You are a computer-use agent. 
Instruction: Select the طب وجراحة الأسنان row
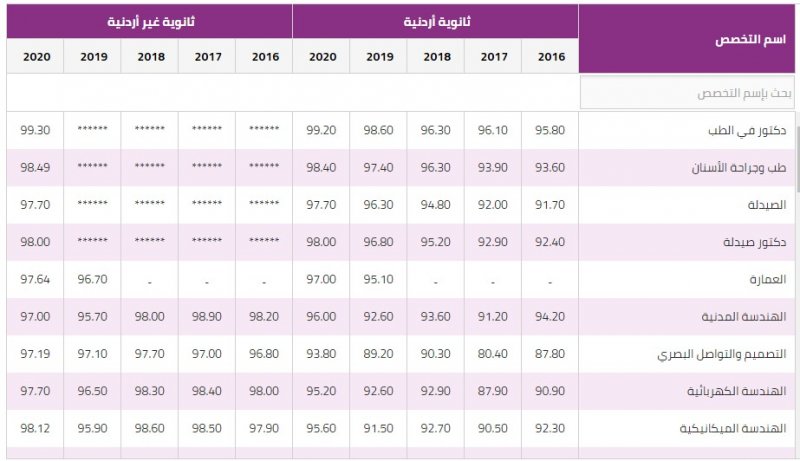[401, 168]
